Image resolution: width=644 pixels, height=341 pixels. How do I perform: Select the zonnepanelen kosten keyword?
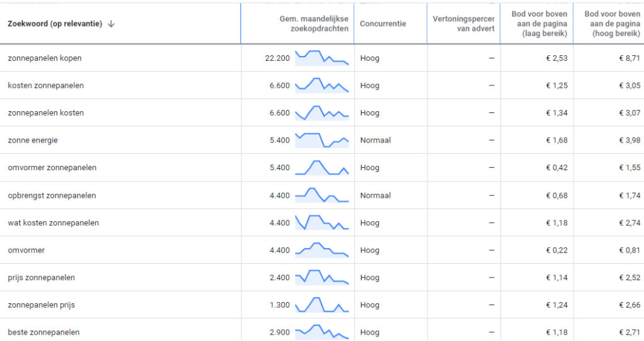45,113
